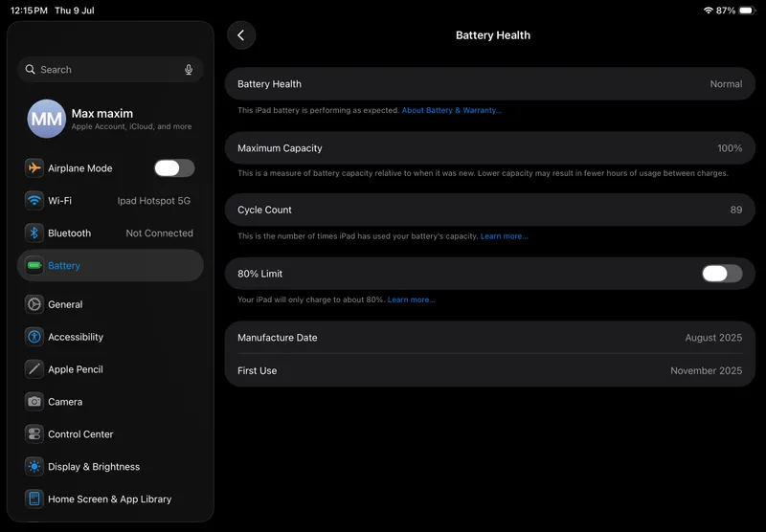Open Accessibility settings icon
This screenshot has height=532, width=766.
pos(34,337)
